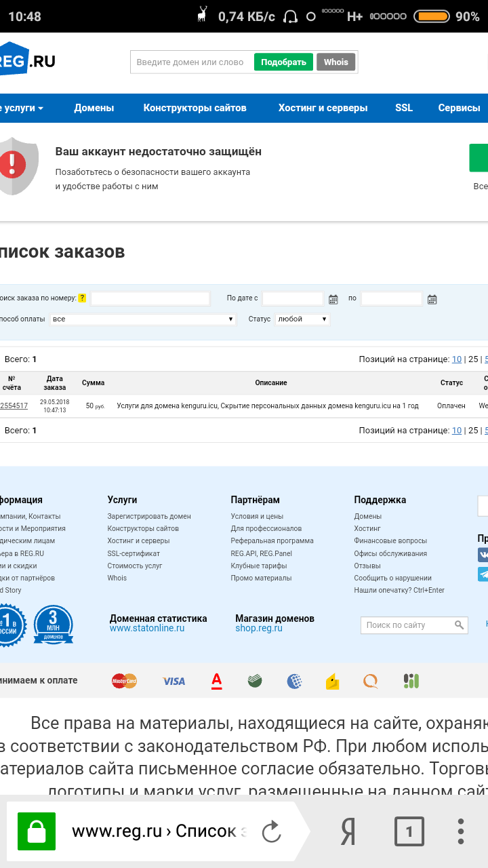
Task: Tap the green secure lock icon
Action: coord(37,831)
